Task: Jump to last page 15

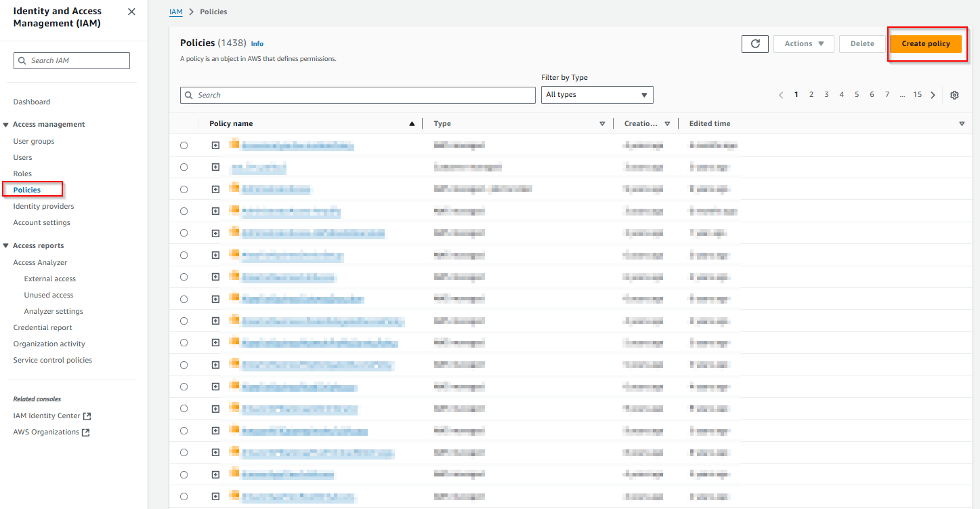Action: click(918, 95)
